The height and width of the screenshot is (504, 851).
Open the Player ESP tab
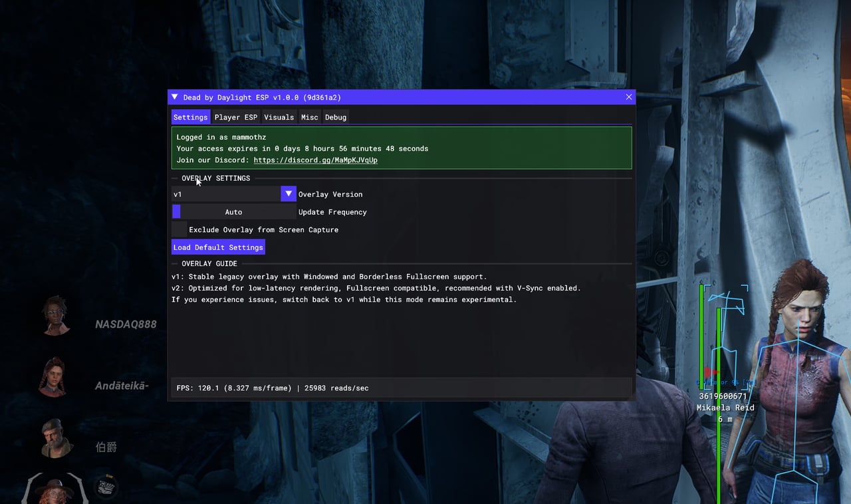[236, 117]
